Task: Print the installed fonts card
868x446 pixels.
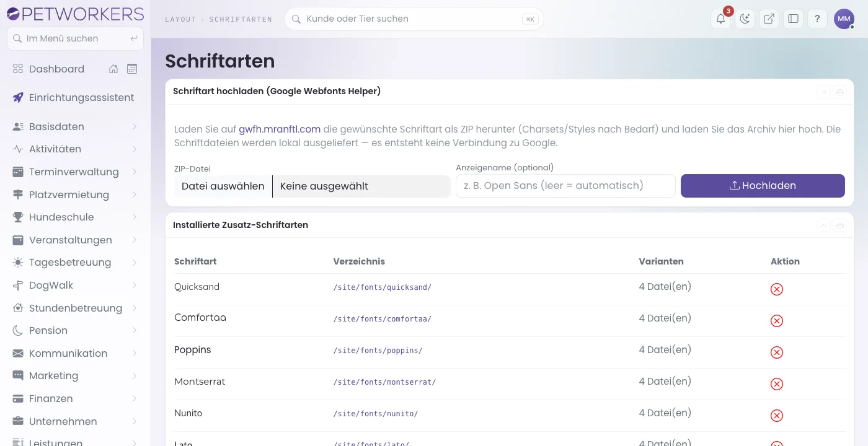Action: pos(839,225)
